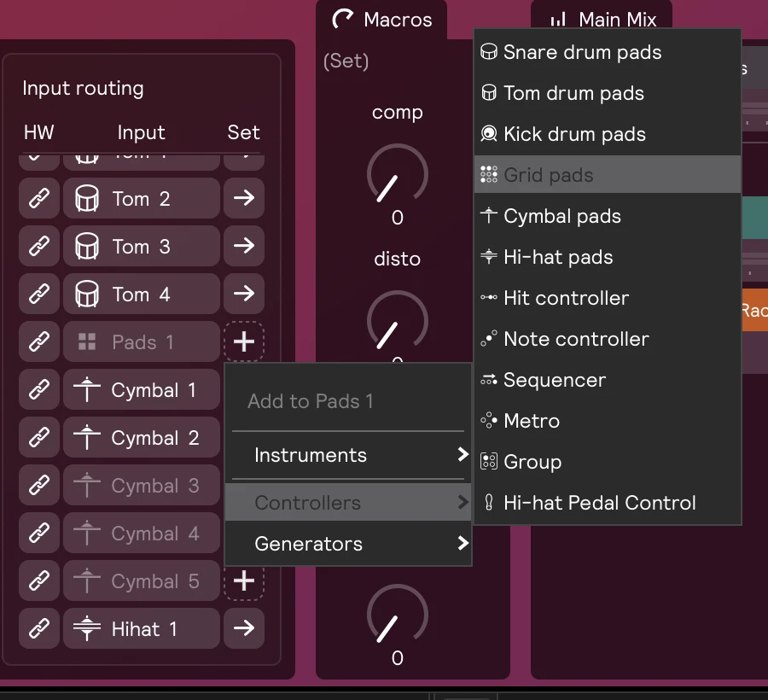Screen dimensions: 768x700
Task: Click the Tom drum pads icon
Action: coord(488,92)
